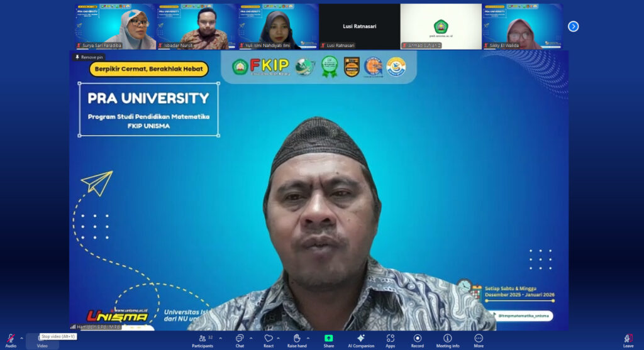Show Meeting info
The image size is (644, 350).
448,341
